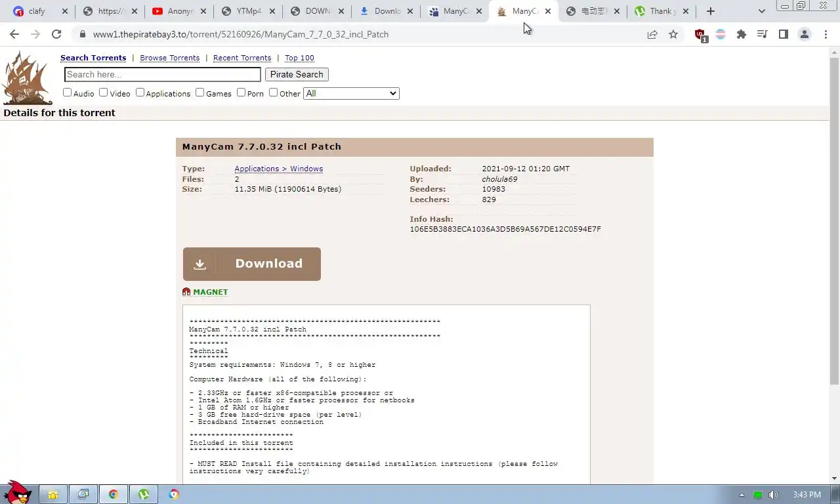Screen dimensions: 840x504
Task: Open uTorrent from the taskbar
Action: click(x=144, y=494)
